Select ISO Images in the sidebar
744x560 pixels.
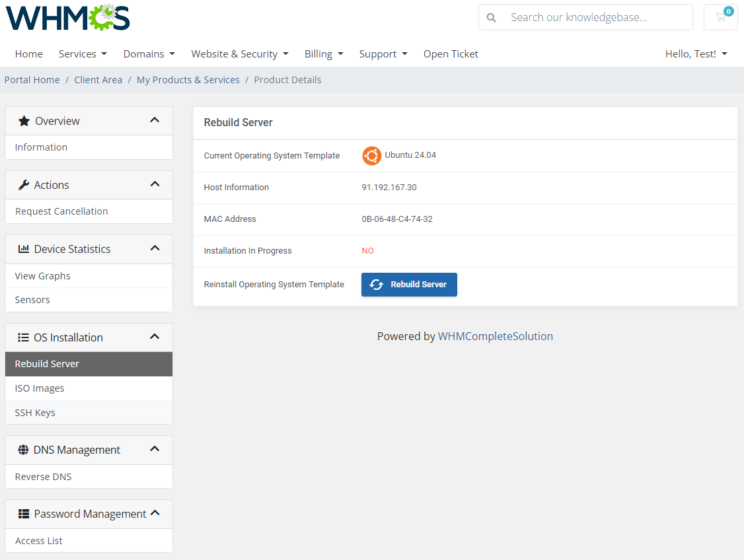39,388
